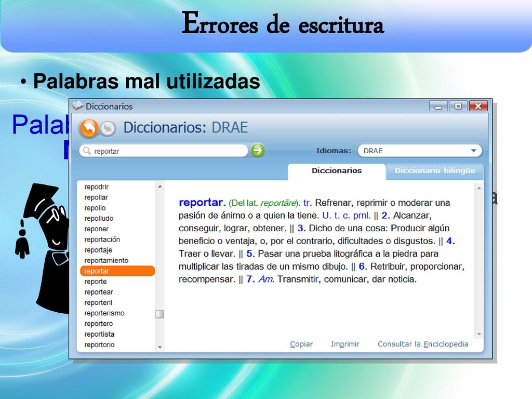The image size is (532, 399).
Task: Select 'reportaje' in the word list
Action: (x=98, y=250)
